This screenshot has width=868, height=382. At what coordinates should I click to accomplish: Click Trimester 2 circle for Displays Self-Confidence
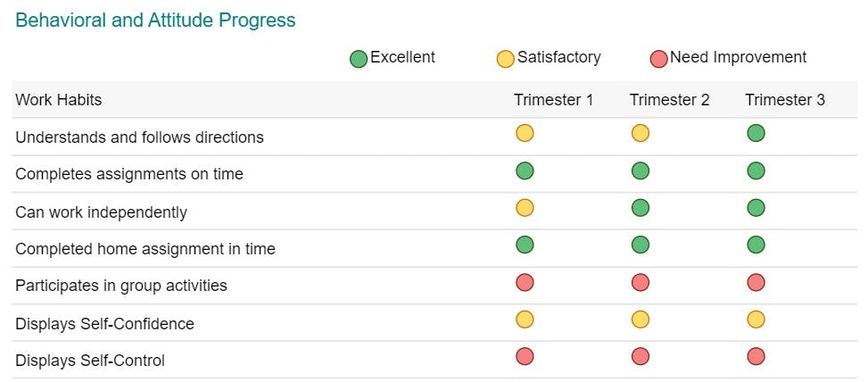(641, 320)
